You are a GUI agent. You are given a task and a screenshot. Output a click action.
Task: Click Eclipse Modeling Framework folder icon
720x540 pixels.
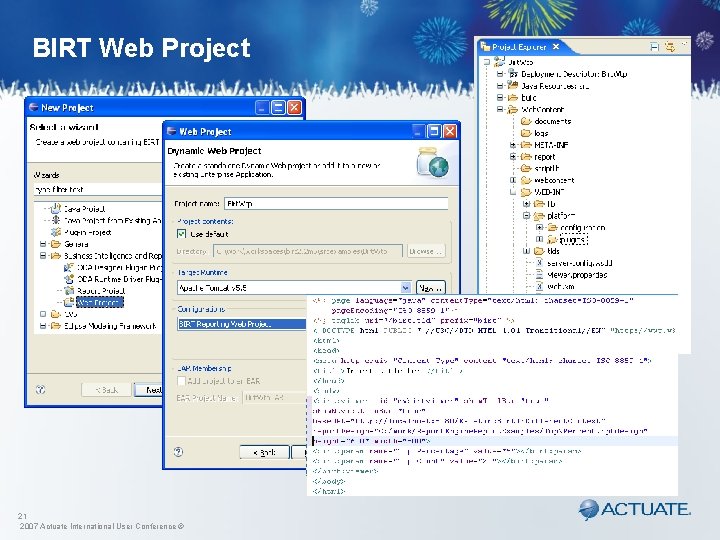56,326
